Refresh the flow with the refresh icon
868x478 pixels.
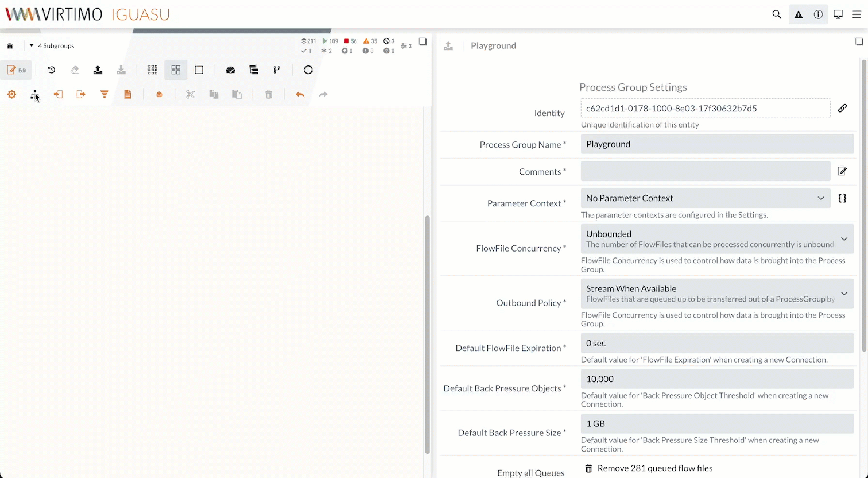(308, 70)
